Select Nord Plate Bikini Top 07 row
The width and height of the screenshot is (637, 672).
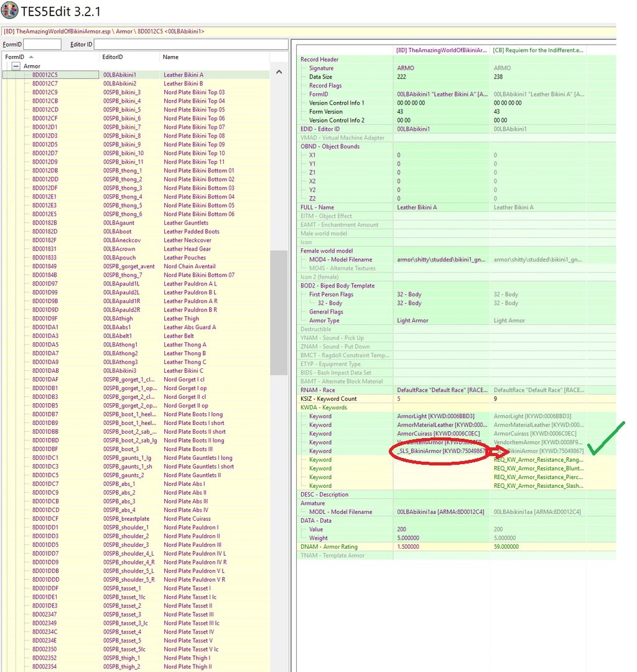(136, 127)
